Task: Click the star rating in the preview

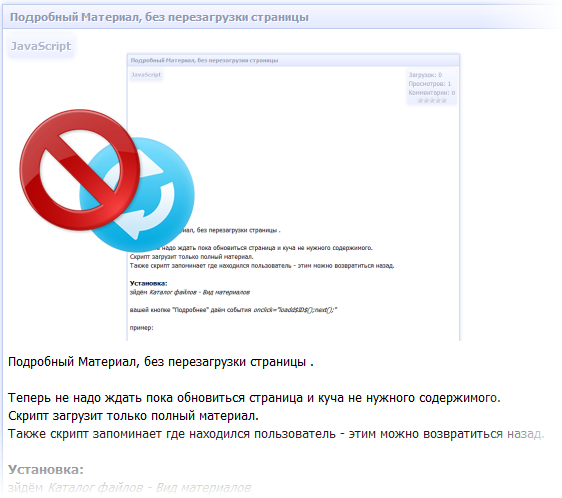Action: coord(432,101)
